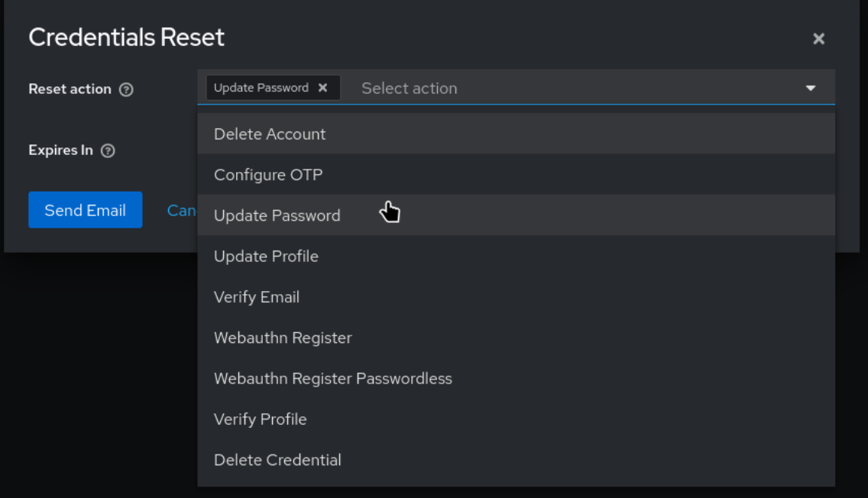
Task: Pick Webauthn Register Passwordless option
Action: [x=333, y=379]
